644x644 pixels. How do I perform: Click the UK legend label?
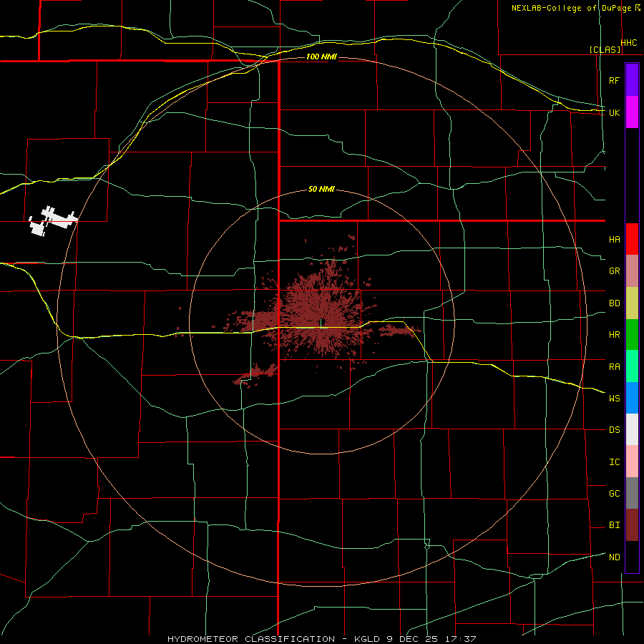point(614,112)
